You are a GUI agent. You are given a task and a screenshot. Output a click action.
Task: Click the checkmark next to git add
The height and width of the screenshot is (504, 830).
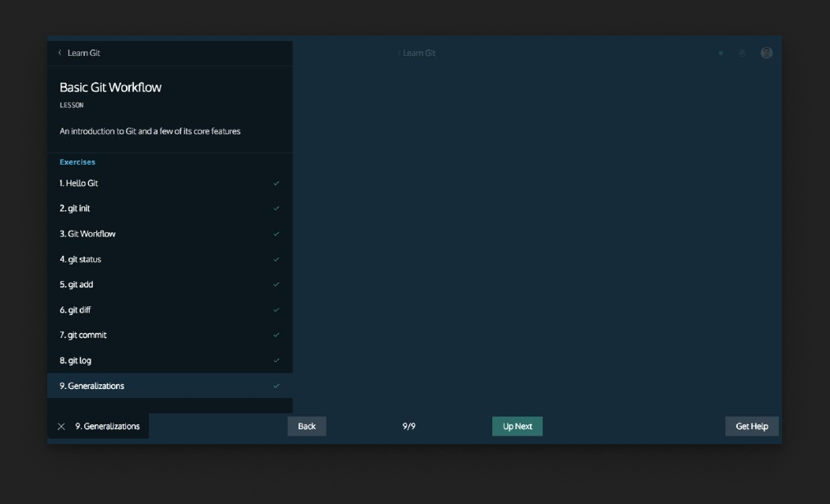pos(276,284)
